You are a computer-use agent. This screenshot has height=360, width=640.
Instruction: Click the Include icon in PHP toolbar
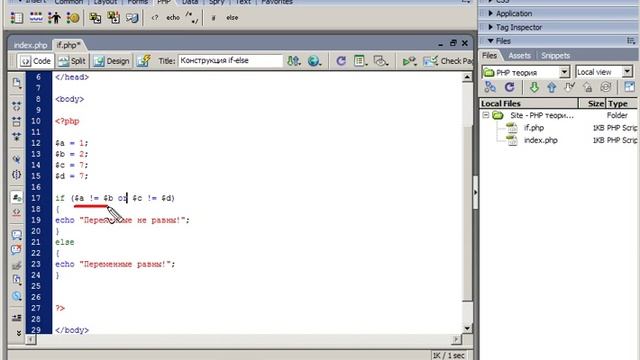click(95, 18)
